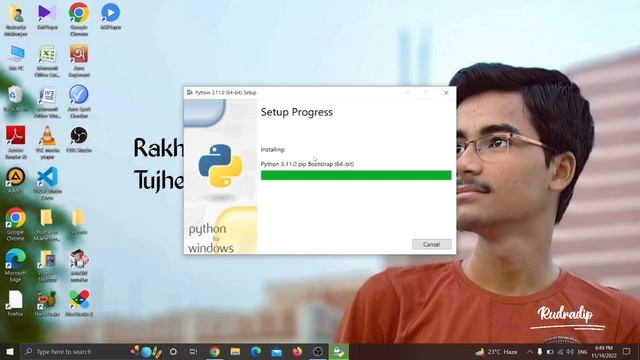Open Task View on the taskbar
Viewport: 640px width, 360px height.
pos(193,351)
